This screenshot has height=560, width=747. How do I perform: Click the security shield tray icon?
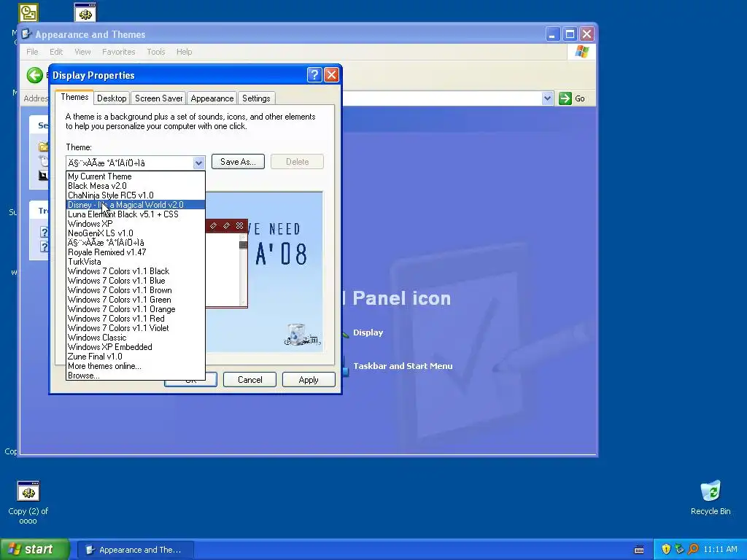[x=666, y=549]
